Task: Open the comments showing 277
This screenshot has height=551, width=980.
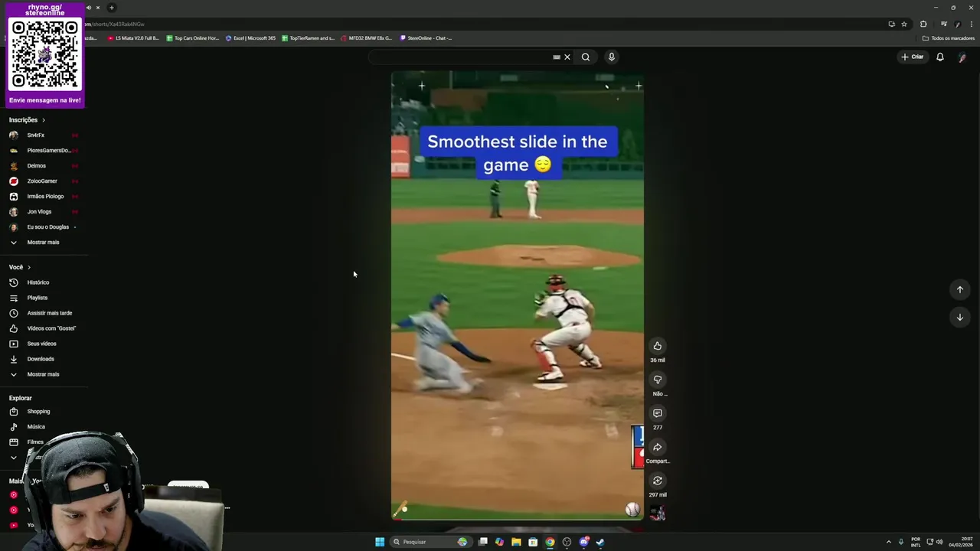Action: pyautogui.click(x=657, y=413)
